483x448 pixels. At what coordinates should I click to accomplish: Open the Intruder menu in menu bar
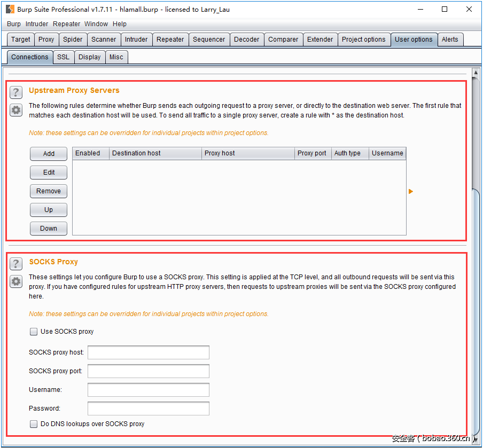coord(37,24)
